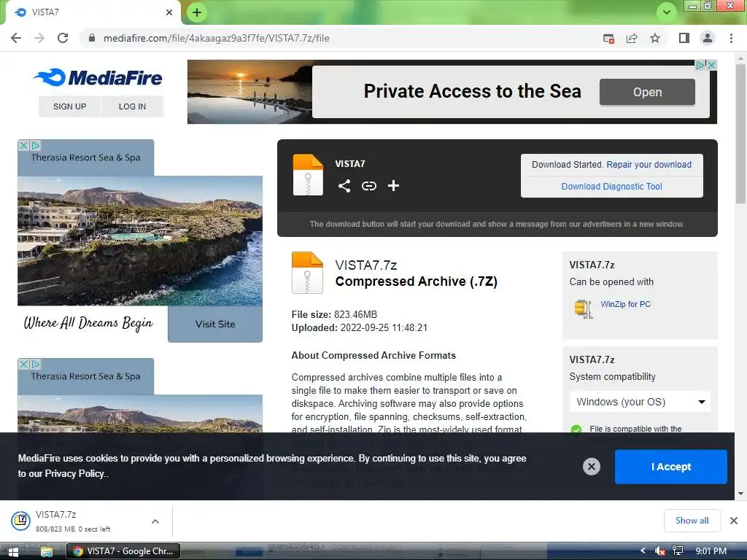The height and width of the screenshot is (560, 747).
Task: Open the Windows Start button
Action: (x=13, y=551)
